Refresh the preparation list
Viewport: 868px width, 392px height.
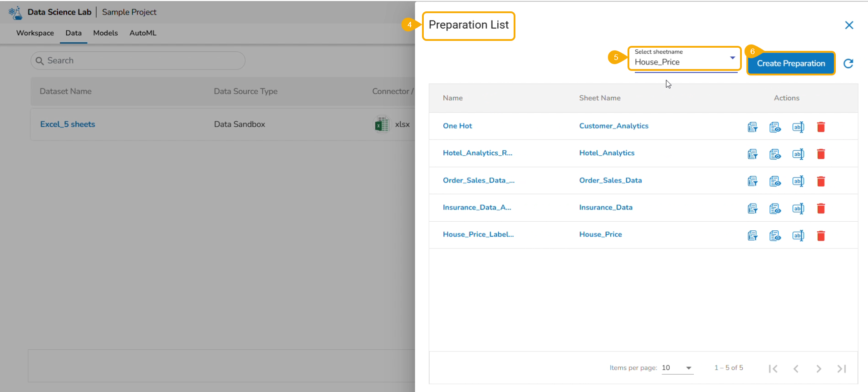pyautogui.click(x=848, y=64)
